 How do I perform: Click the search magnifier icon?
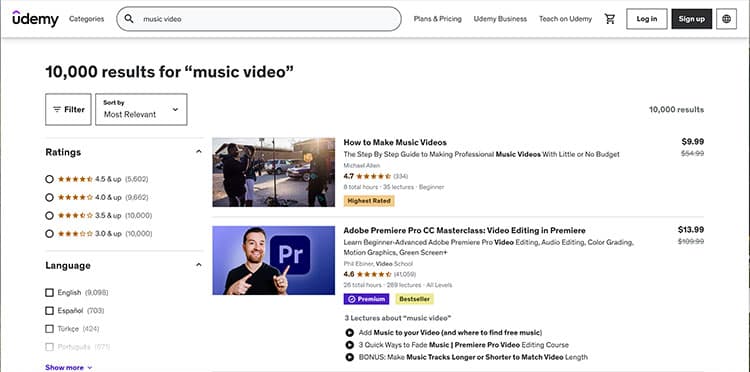129,19
